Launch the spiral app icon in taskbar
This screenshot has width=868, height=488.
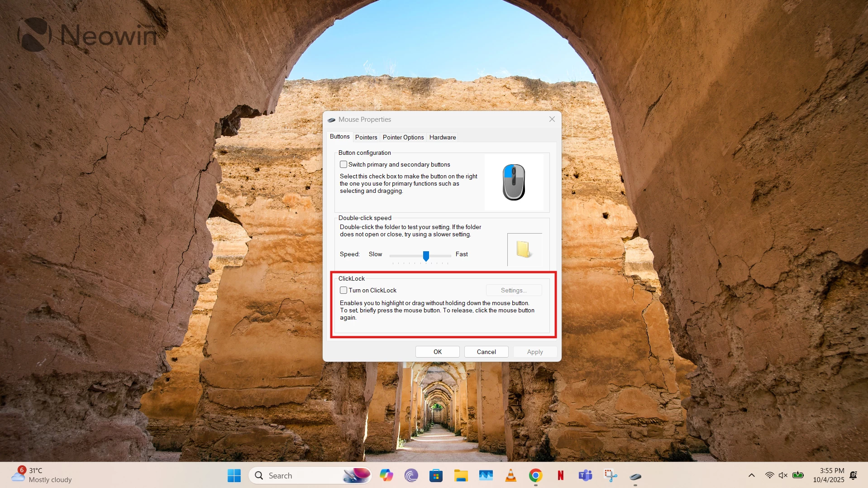tap(411, 475)
